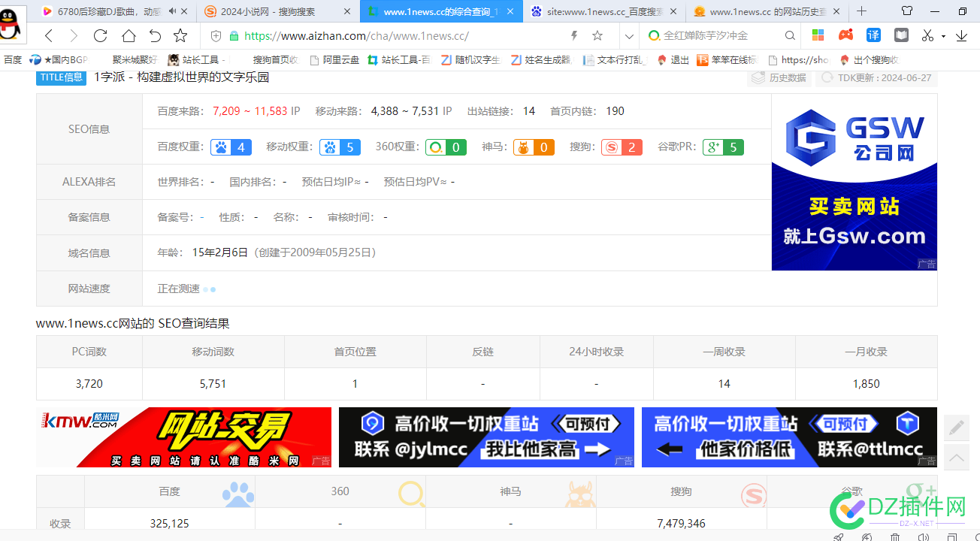Open the blue 译 translate icon

[x=873, y=35]
